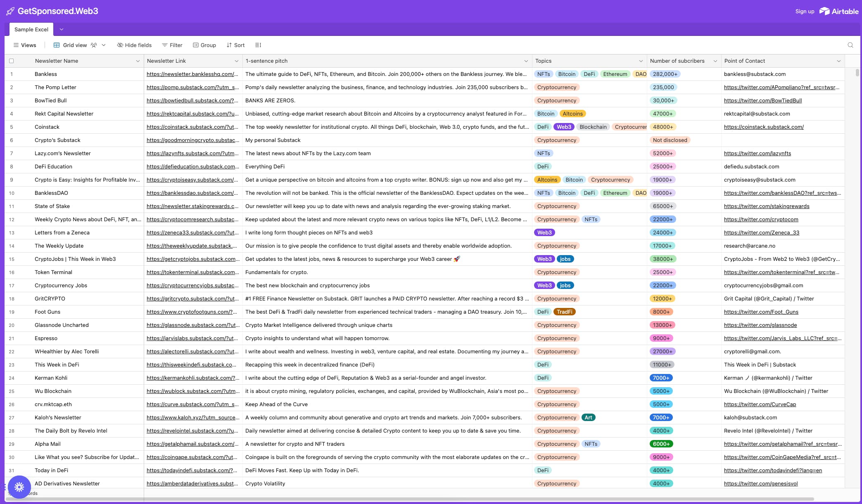Toggle the select-all checkbox in header
The height and width of the screenshot is (504, 862).
pos(12,61)
